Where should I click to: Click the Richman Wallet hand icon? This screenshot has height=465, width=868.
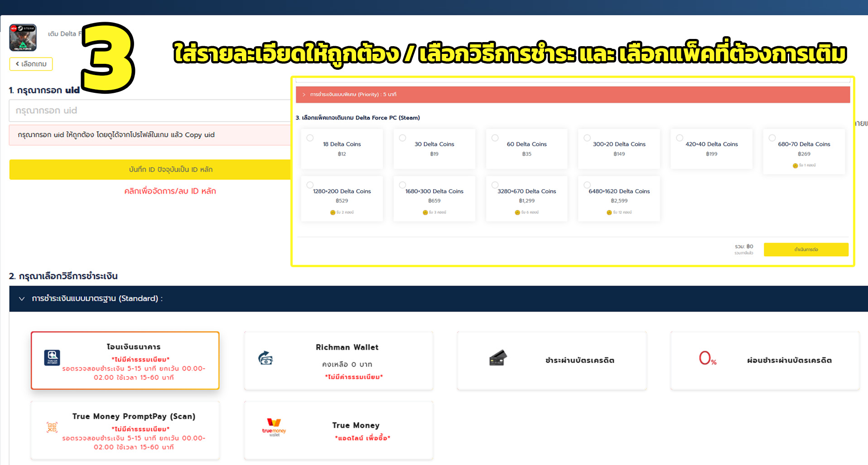click(x=265, y=359)
